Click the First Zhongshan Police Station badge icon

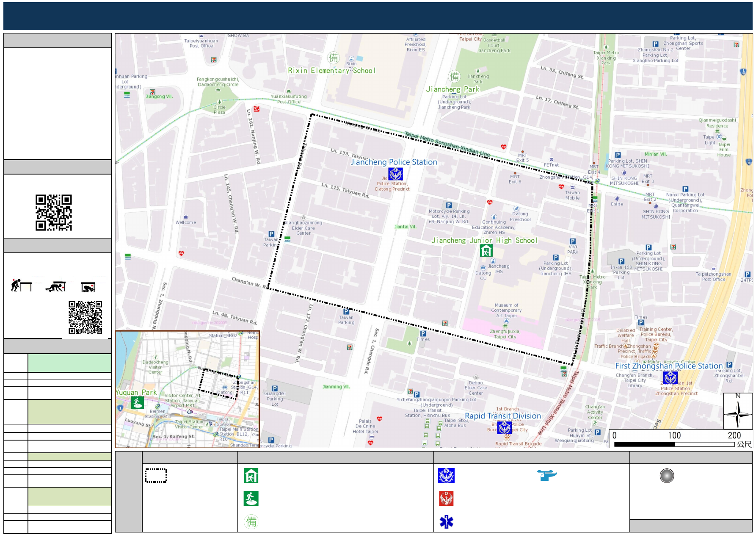click(x=670, y=378)
